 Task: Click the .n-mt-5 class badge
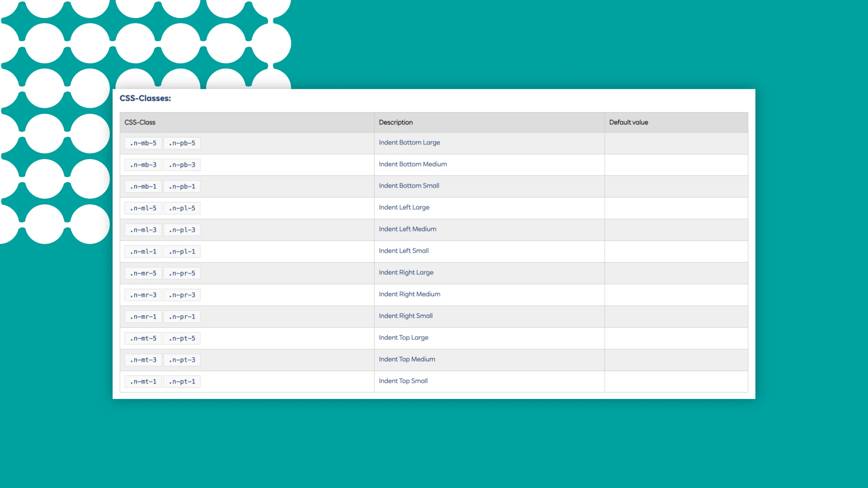tap(143, 338)
